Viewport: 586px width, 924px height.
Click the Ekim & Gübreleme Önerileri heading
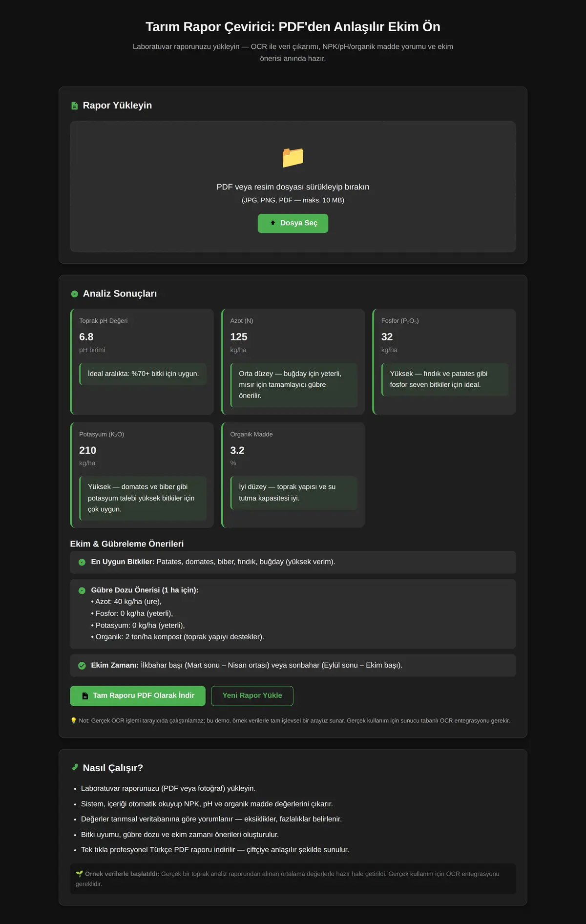(x=127, y=544)
